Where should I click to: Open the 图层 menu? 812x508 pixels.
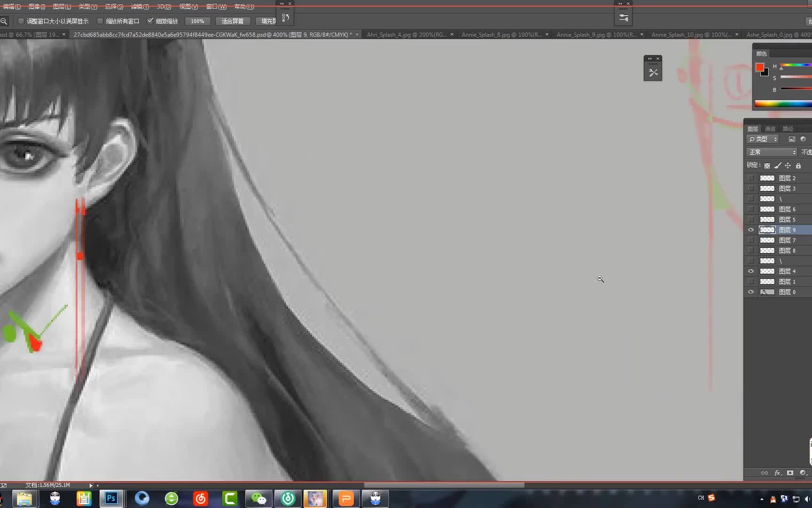pyautogui.click(x=62, y=7)
